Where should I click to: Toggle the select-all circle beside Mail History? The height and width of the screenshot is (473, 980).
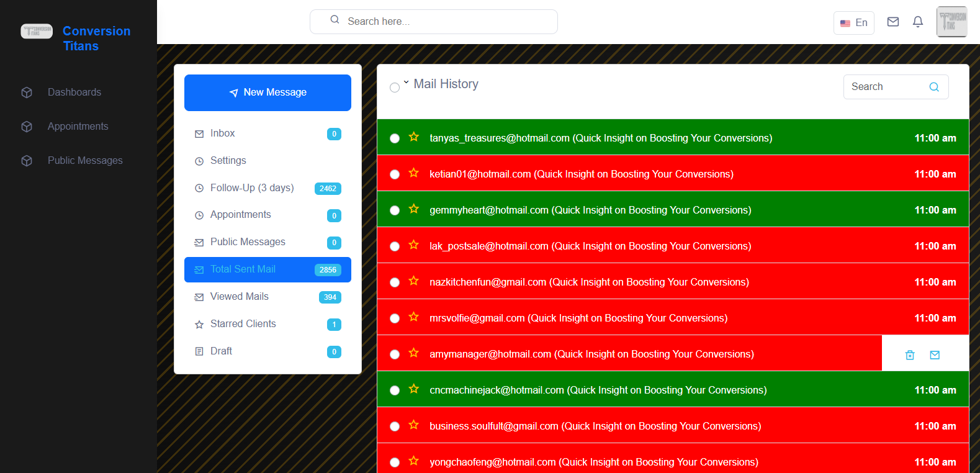click(395, 88)
